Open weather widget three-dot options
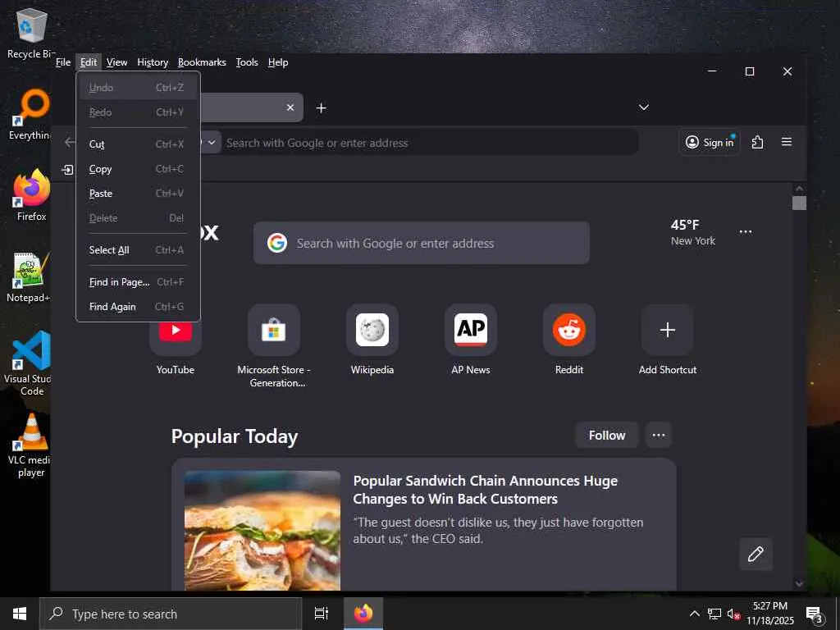This screenshot has height=630, width=840. pyautogui.click(x=746, y=232)
